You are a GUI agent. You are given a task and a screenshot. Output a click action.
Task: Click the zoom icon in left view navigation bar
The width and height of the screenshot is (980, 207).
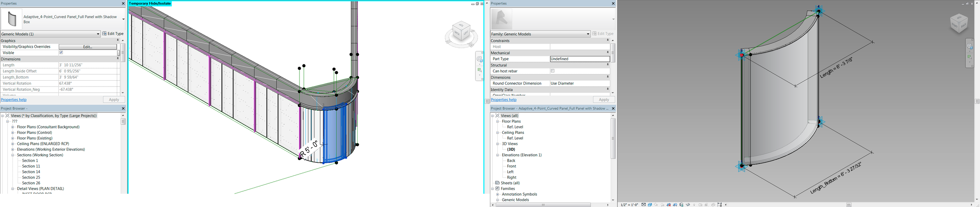[479, 70]
